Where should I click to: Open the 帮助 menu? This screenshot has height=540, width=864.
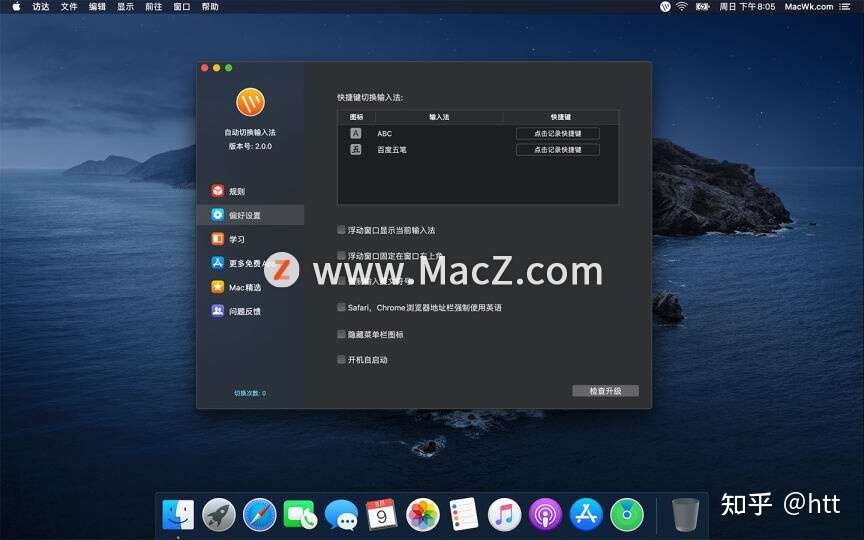click(x=210, y=7)
